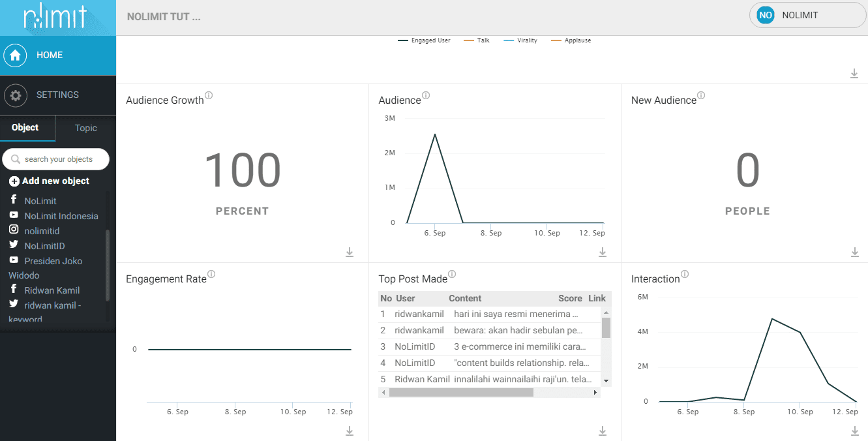This screenshot has width=868, height=441.
Task: Click the User column header
Action: [406, 298]
